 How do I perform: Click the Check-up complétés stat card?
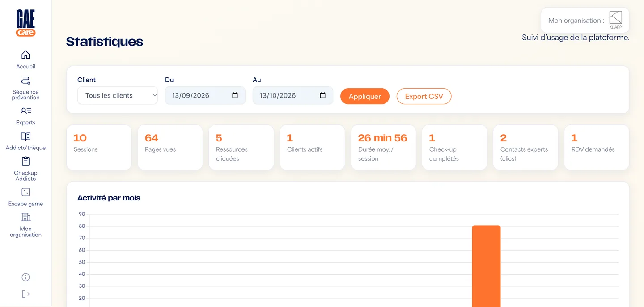(454, 147)
